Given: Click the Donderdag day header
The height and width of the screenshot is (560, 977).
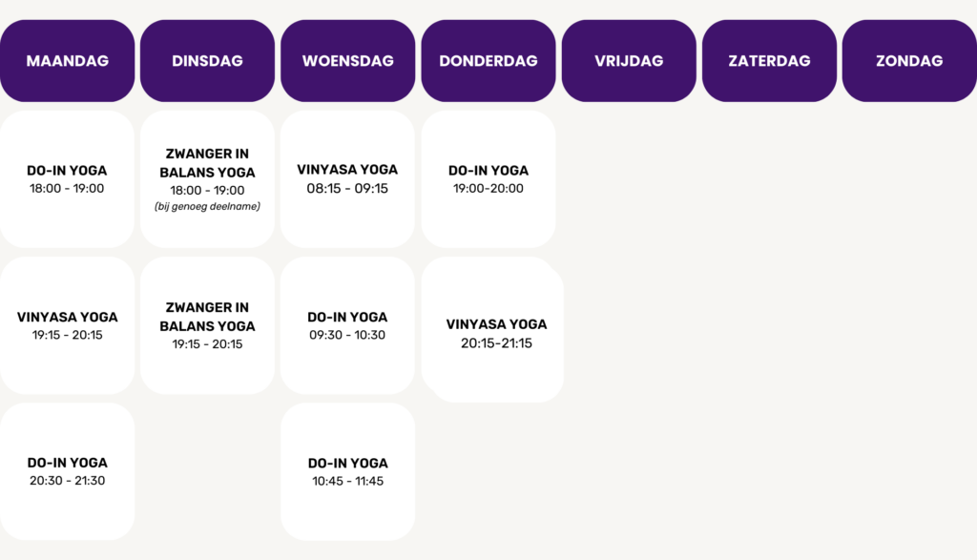Looking at the screenshot, I should pyautogui.click(x=488, y=61).
